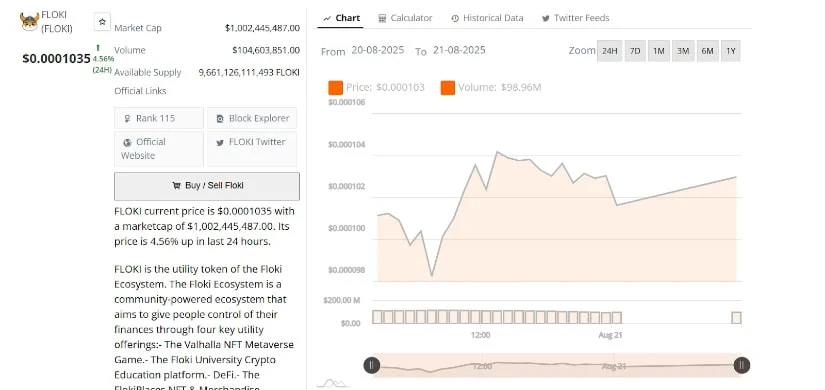Set chart zoom to 6M
This screenshot has height=390, width=825.
point(707,51)
